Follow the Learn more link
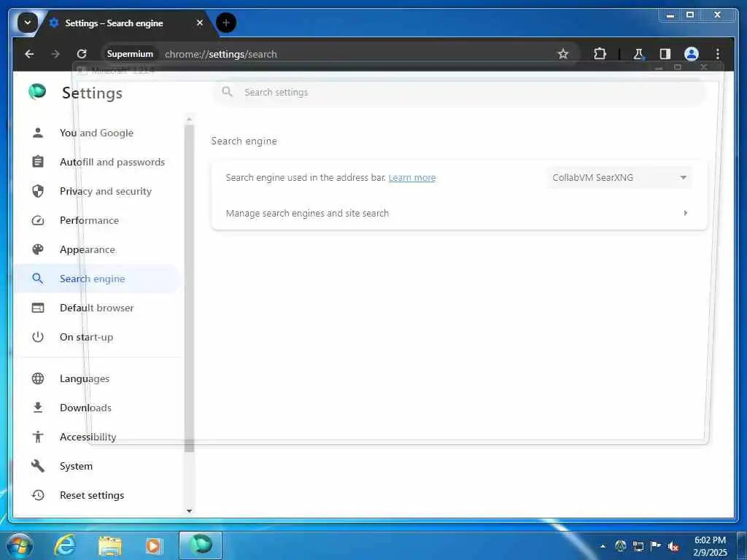747x560 pixels. tap(412, 178)
